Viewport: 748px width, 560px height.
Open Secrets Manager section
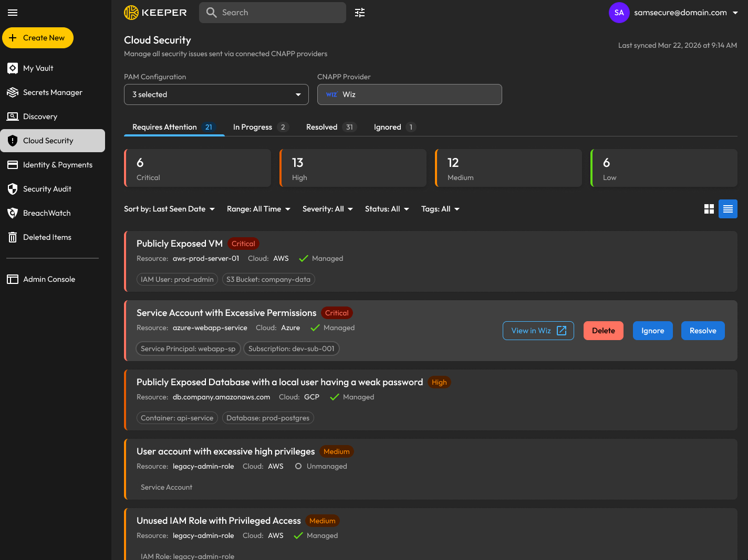(x=53, y=92)
